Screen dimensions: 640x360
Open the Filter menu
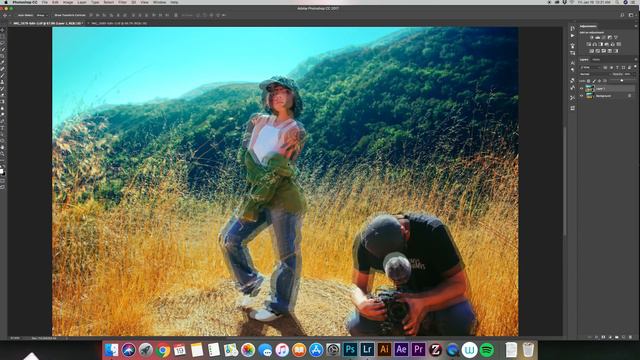[121, 2]
